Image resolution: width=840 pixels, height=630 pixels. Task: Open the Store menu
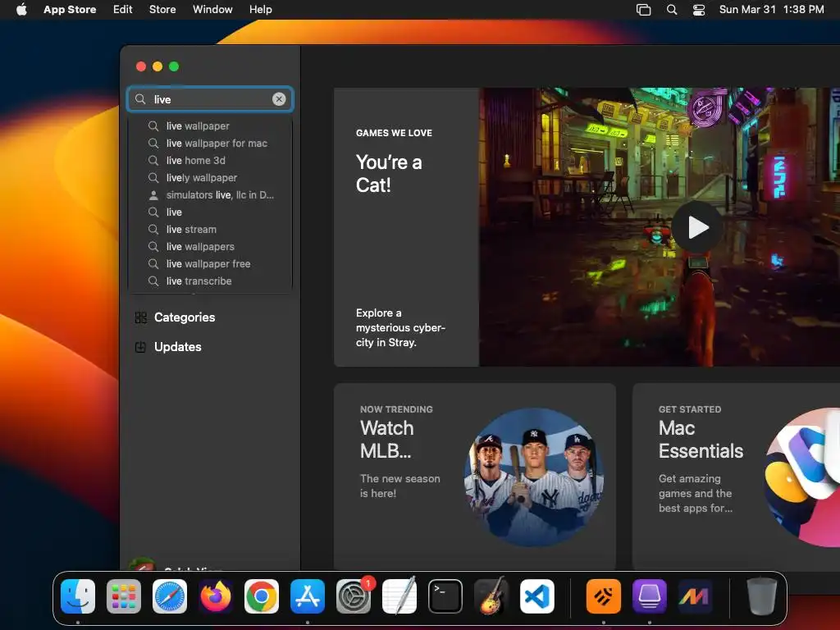[x=162, y=10]
